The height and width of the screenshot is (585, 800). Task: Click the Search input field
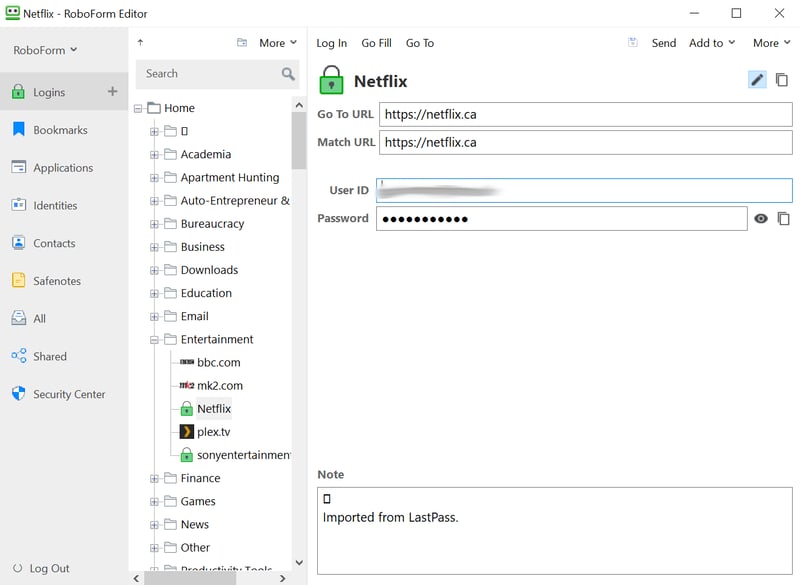(217, 74)
